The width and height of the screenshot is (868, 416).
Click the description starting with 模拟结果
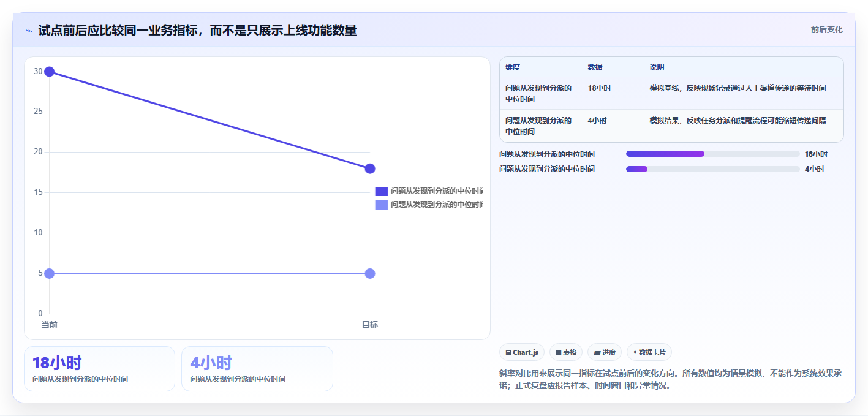click(x=738, y=121)
